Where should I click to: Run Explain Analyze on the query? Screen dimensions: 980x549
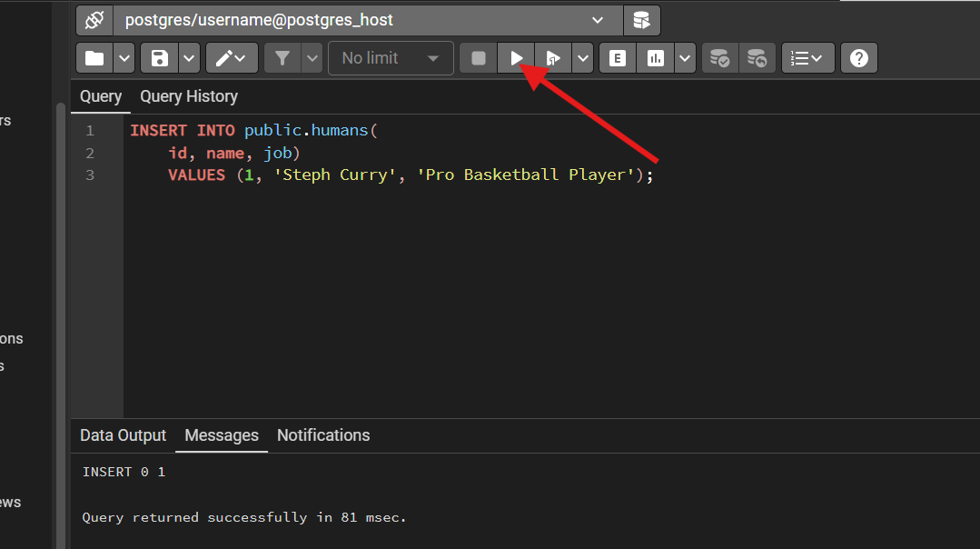coord(655,57)
